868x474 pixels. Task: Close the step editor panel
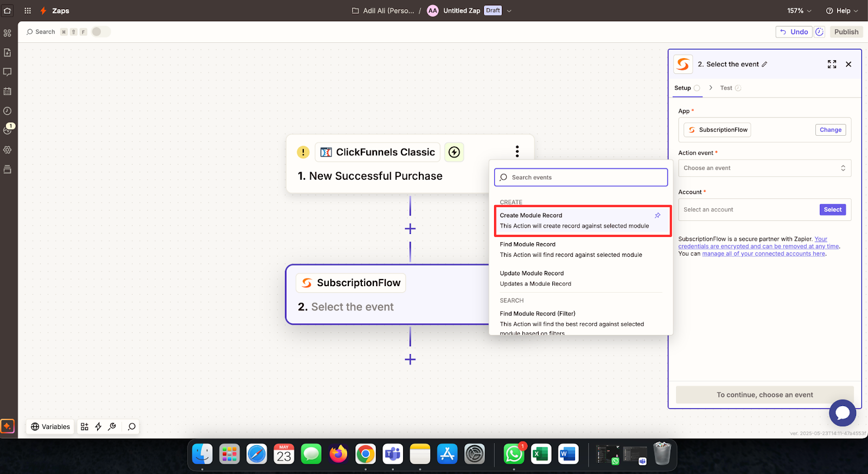[x=848, y=64]
